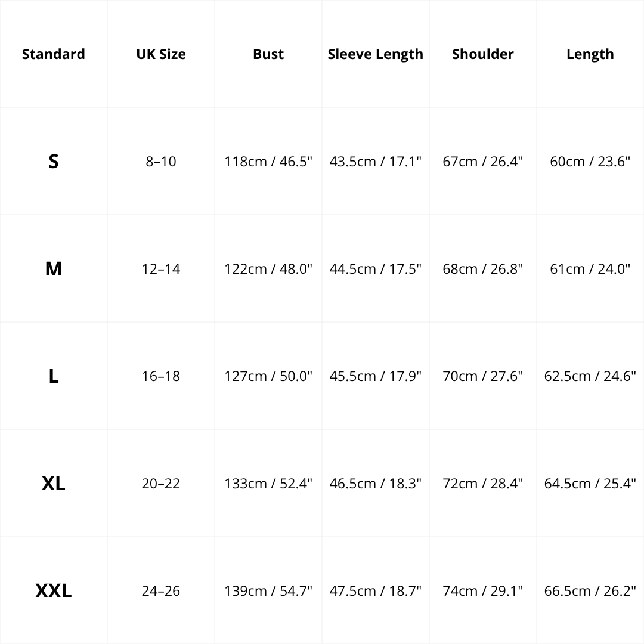Select the UK Size column header
This screenshot has width=644, height=644.
coord(161,54)
